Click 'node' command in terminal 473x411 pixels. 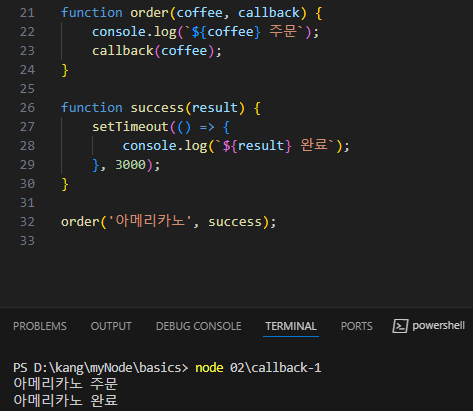point(209,368)
